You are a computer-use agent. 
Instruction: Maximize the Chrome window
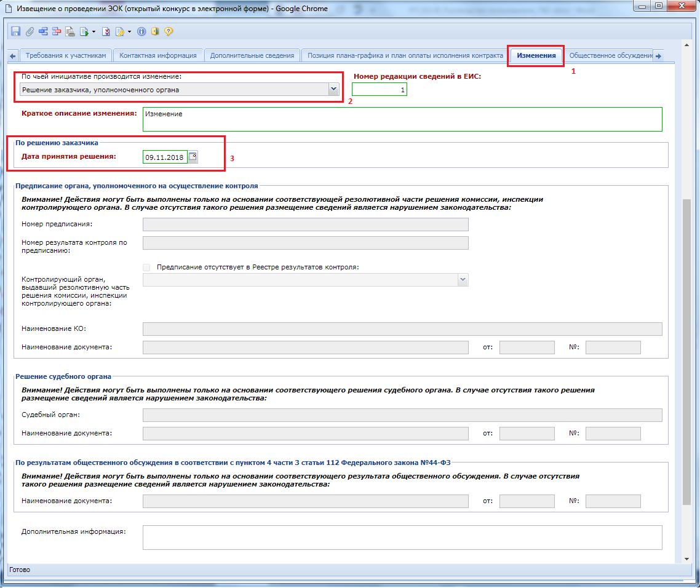click(x=659, y=6)
